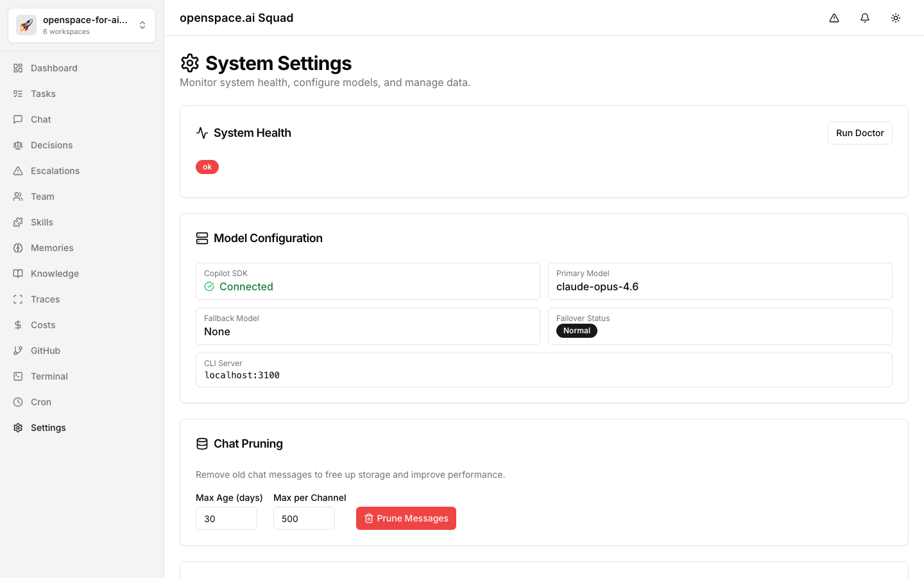Click the Skills puzzle icon
The height and width of the screenshot is (578, 924).
click(18, 222)
